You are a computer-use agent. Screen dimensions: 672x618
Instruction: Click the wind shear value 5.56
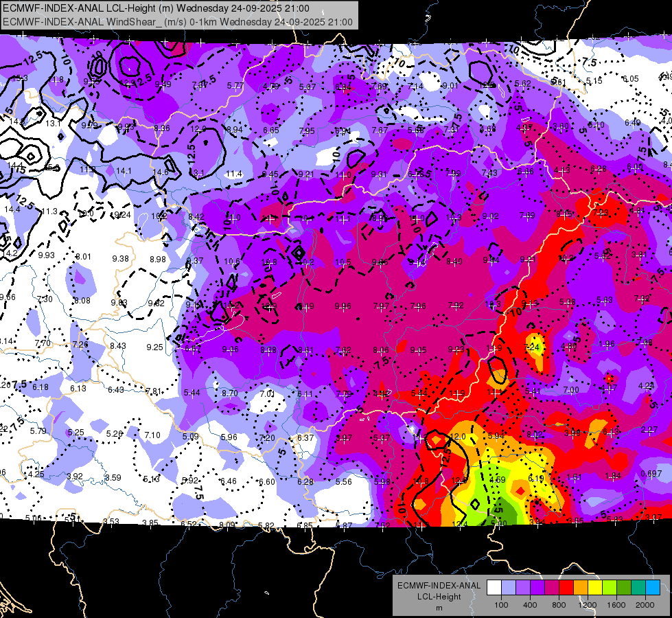coord(344,481)
